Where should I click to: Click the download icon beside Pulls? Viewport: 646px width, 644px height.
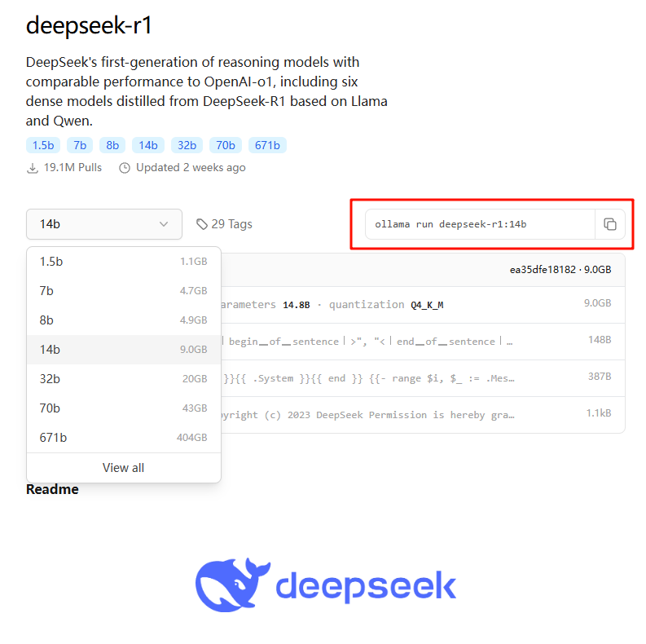click(x=33, y=168)
